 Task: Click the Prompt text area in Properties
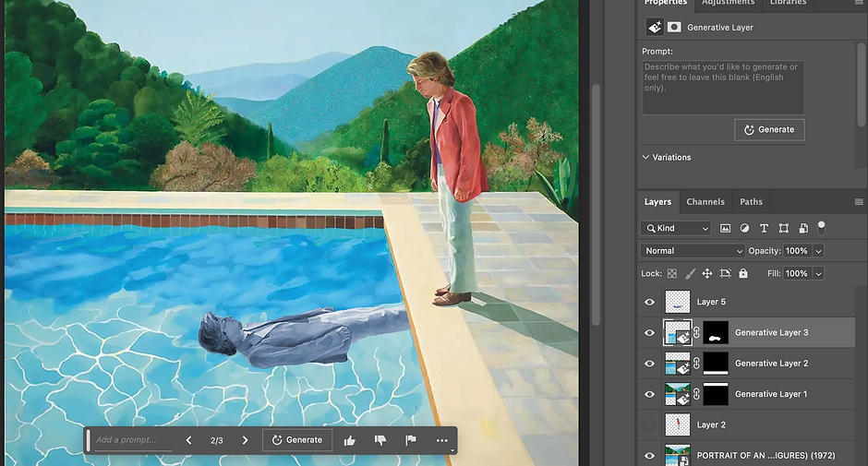(x=723, y=88)
